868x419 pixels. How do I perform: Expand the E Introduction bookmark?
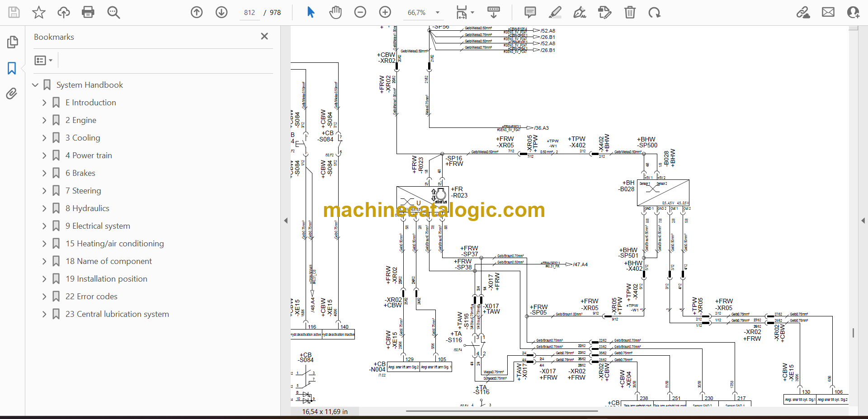tap(44, 103)
